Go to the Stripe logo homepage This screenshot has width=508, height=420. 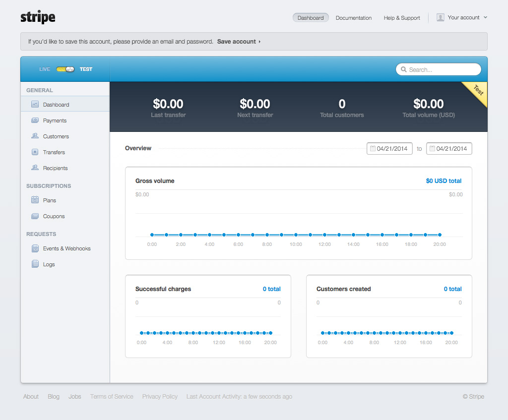(38, 17)
